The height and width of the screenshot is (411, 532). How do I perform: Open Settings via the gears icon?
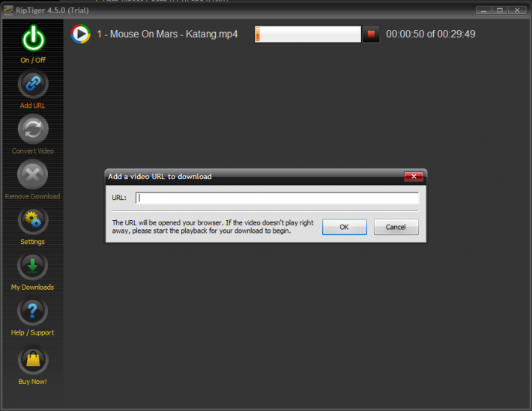[x=33, y=220]
